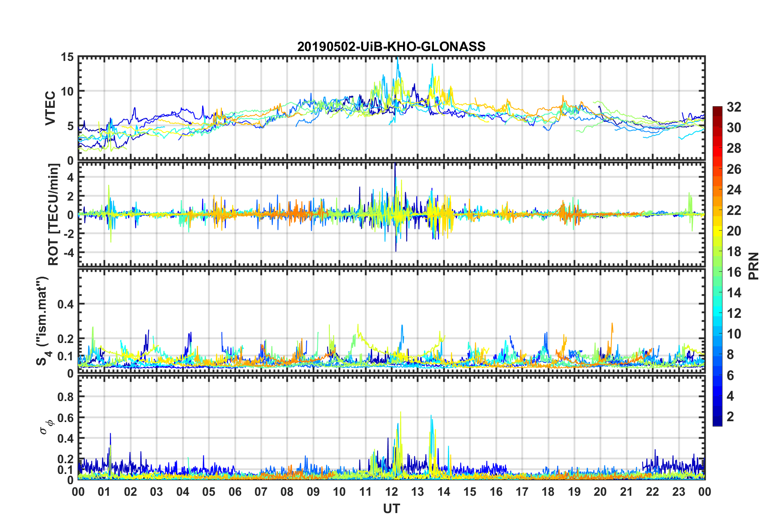Select the colorbar tick label 32
The image size is (783, 532).
[734, 107]
